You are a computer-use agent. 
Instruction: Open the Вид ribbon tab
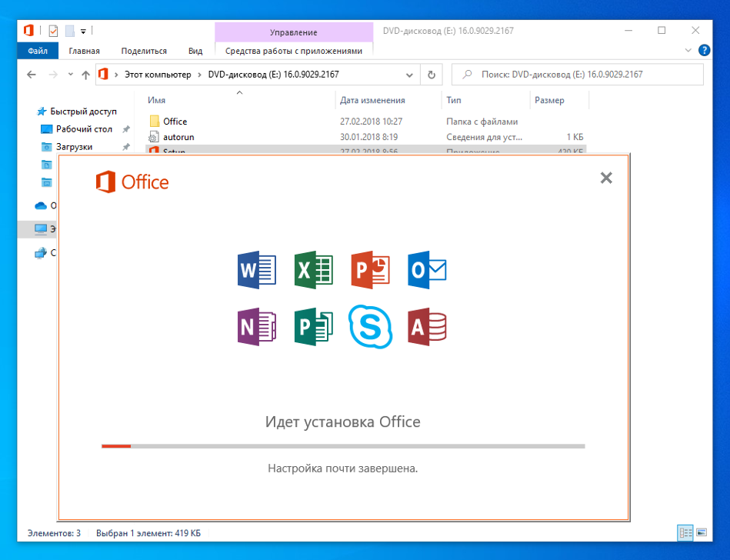pos(195,51)
